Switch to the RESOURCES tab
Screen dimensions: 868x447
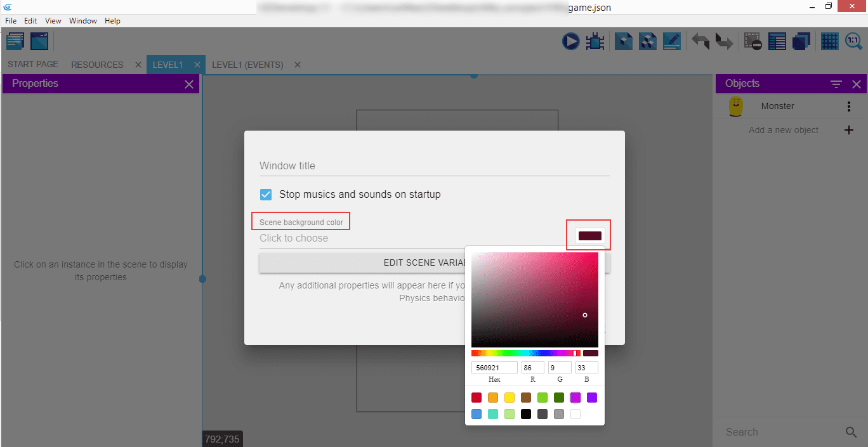coord(97,65)
